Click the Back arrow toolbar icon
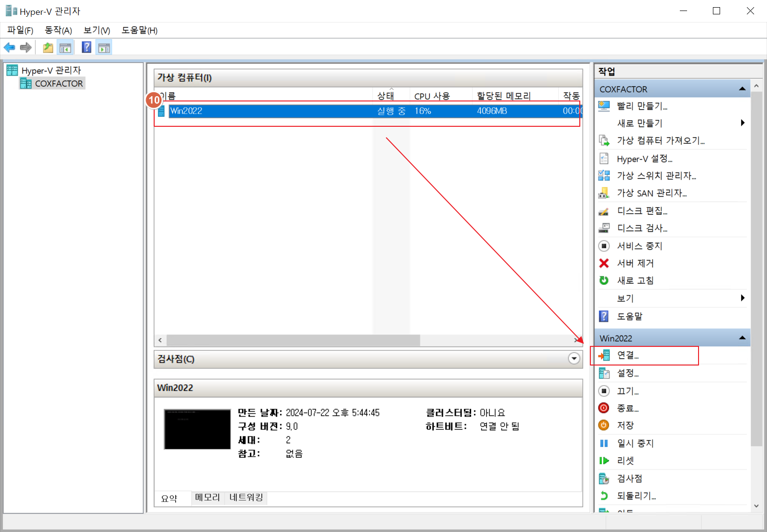The width and height of the screenshot is (767, 532). coord(9,47)
